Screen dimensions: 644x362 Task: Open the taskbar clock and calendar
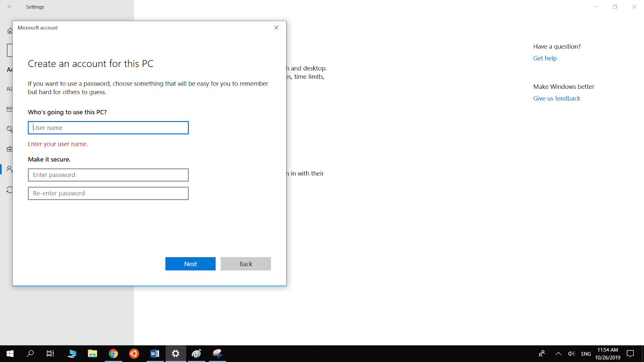pos(608,354)
